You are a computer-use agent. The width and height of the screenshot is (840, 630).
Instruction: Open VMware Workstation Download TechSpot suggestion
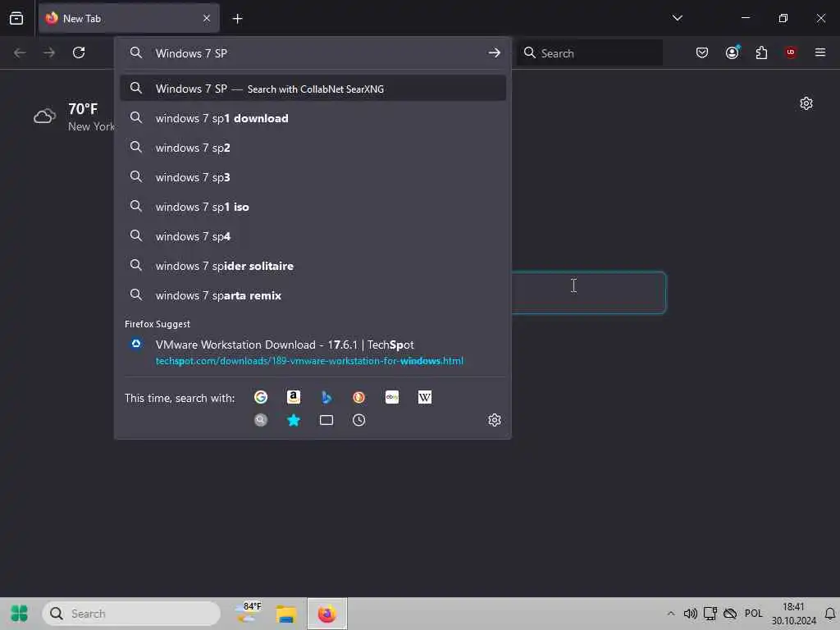[313, 352]
